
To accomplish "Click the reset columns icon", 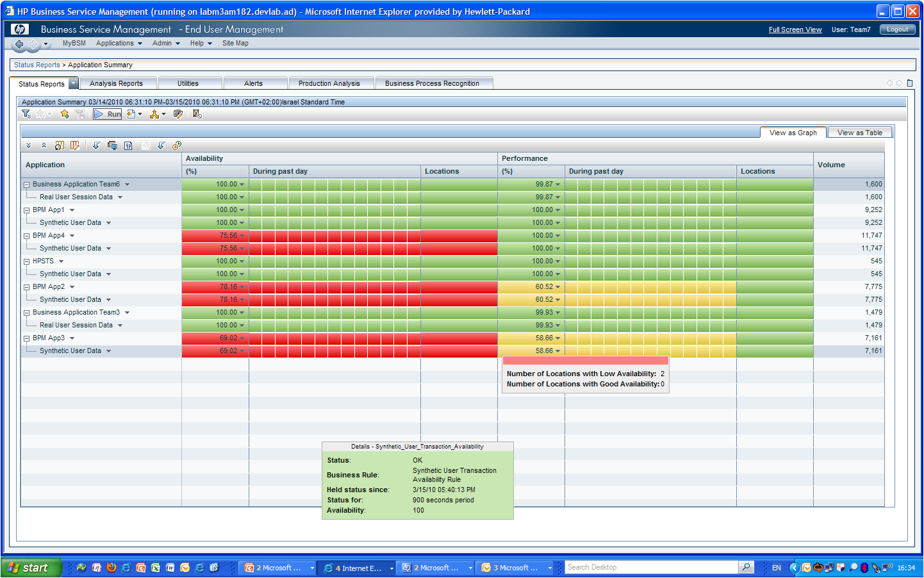I will pyautogui.click(x=59, y=145).
